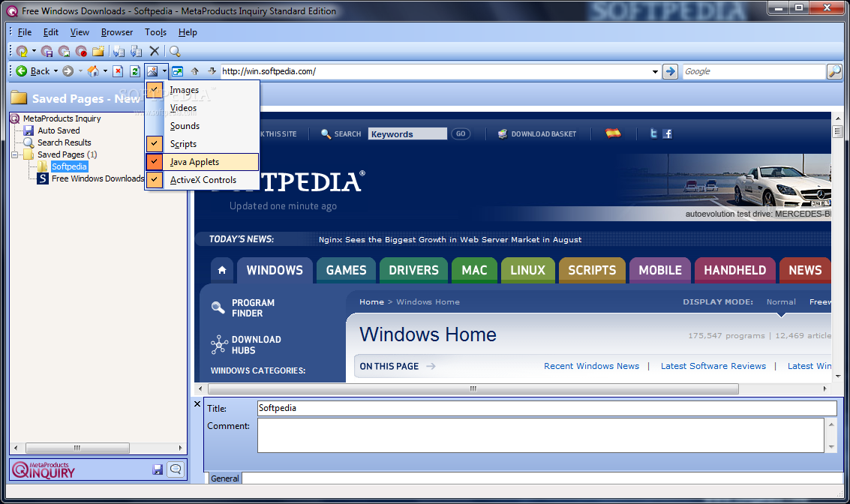Click the webpage horizontal scrollbar thumb
The image size is (850, 504).
(x=473, y=388)
